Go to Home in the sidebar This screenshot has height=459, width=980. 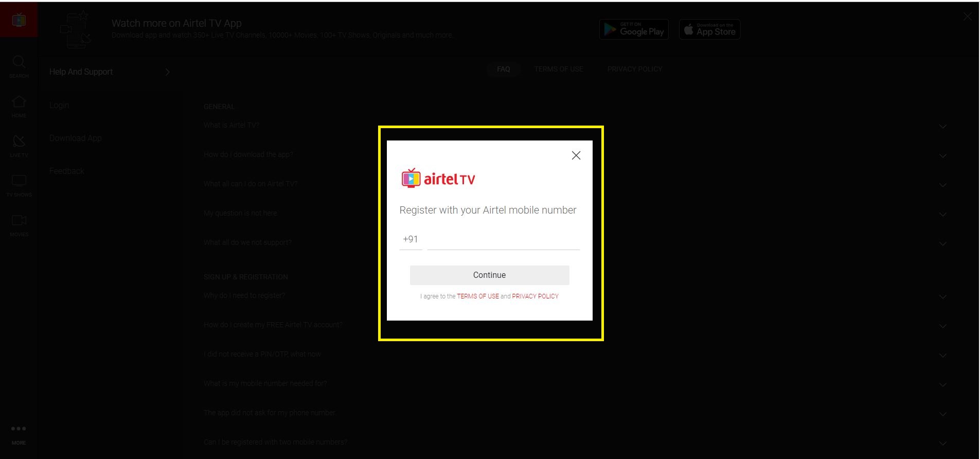tap(19, 107)
